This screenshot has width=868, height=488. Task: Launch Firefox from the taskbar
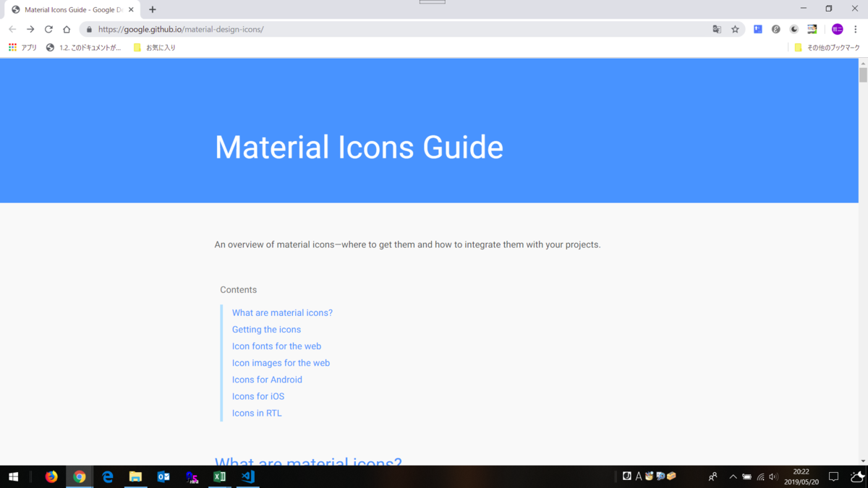coord(51,476)
